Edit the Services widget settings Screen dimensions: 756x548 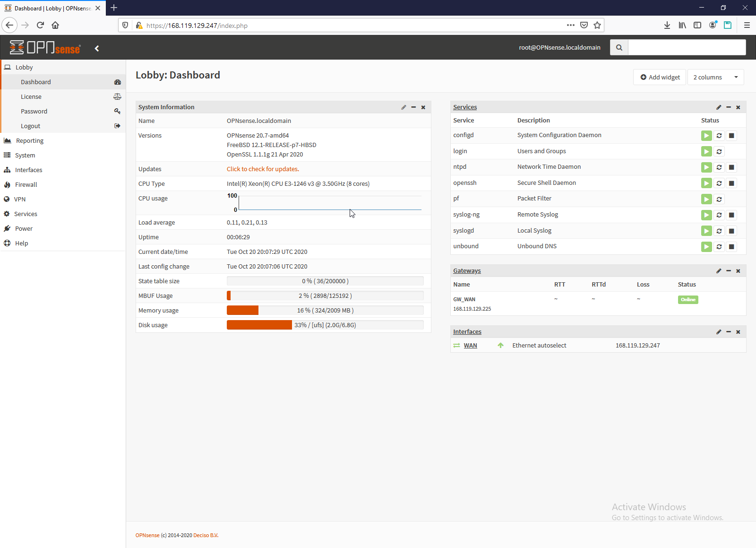tap(719, 107)
